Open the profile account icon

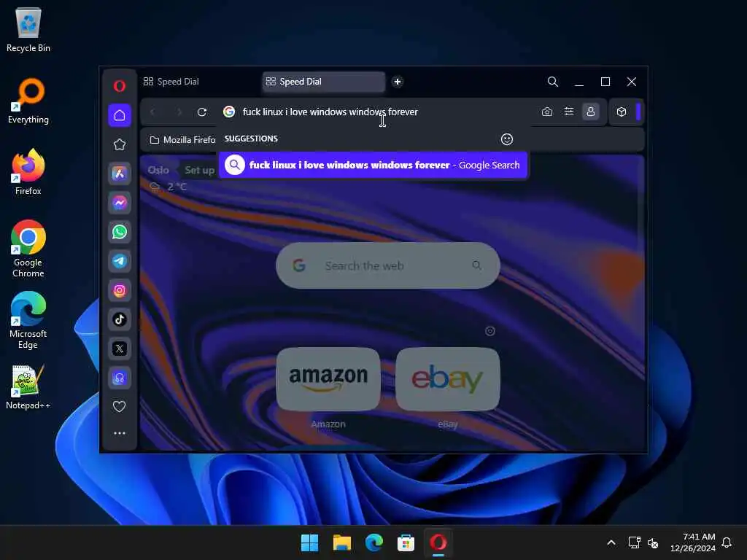pos(591,112)
